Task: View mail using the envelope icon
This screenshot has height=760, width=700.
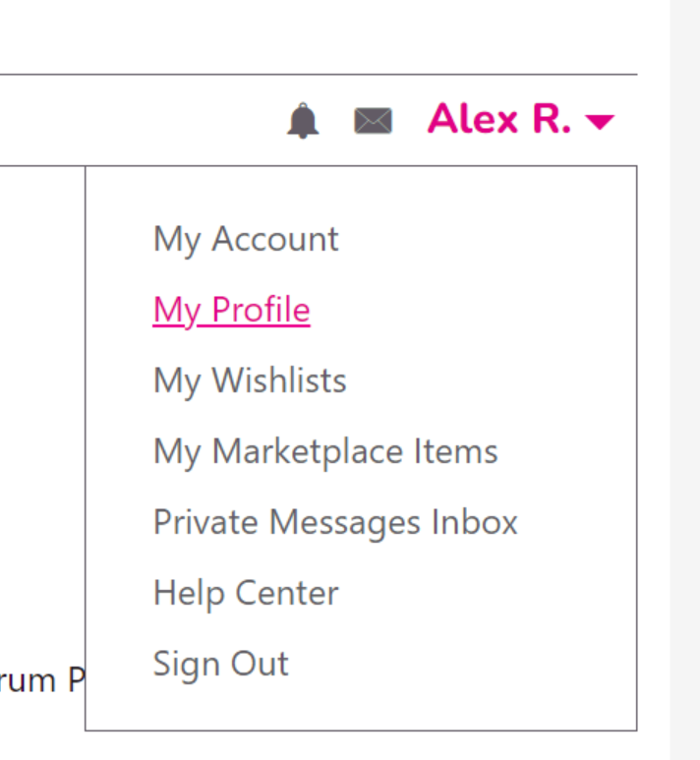Action: coord(373,122)
